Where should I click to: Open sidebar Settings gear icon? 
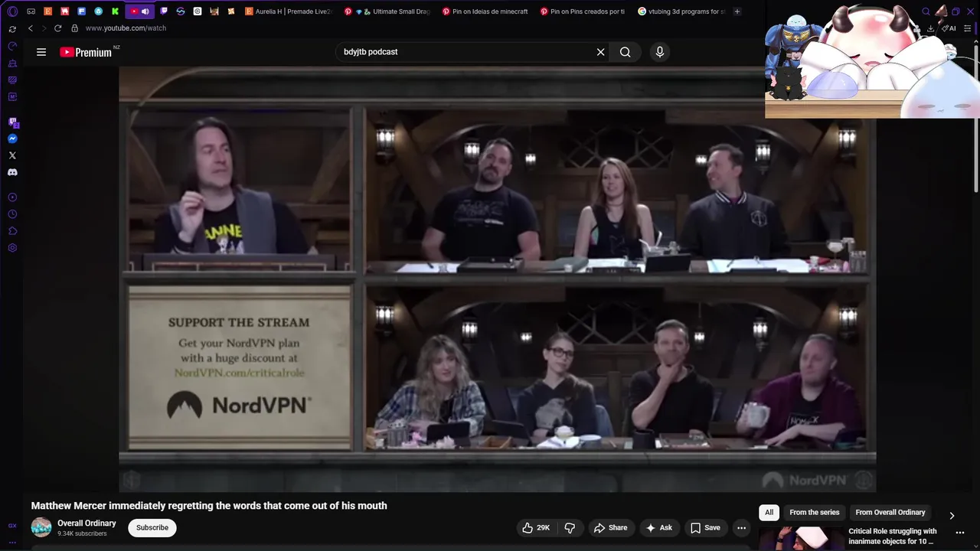[x=12, y=248]
